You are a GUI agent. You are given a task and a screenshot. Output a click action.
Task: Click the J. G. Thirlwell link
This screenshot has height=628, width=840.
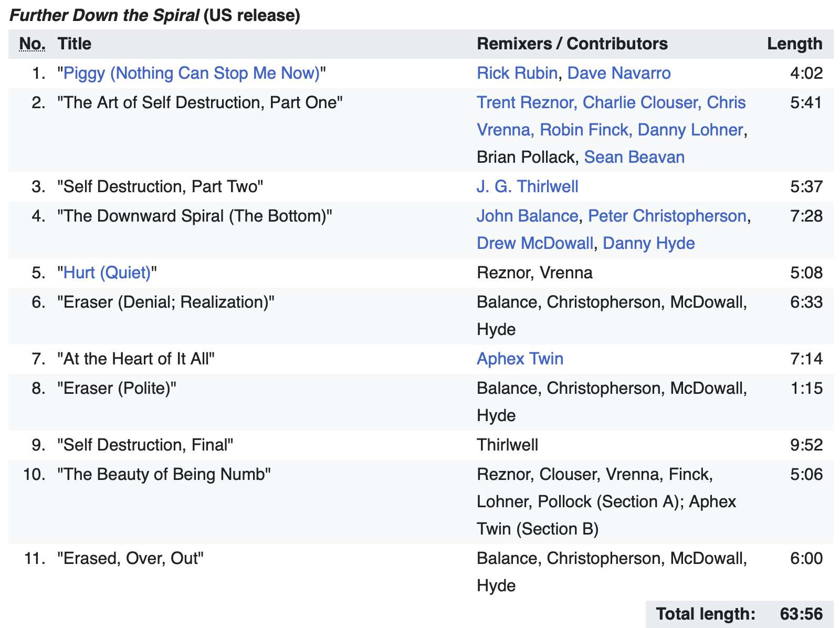coord(528,186)
